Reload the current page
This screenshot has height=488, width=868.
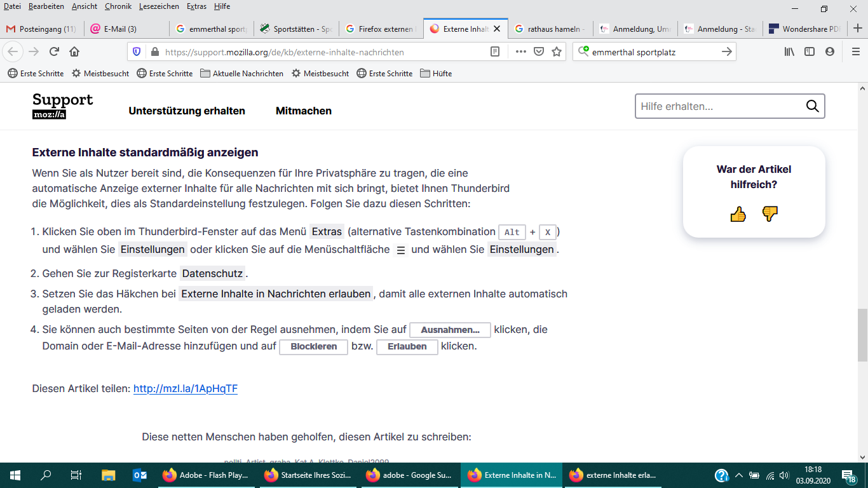coord(54,51)
